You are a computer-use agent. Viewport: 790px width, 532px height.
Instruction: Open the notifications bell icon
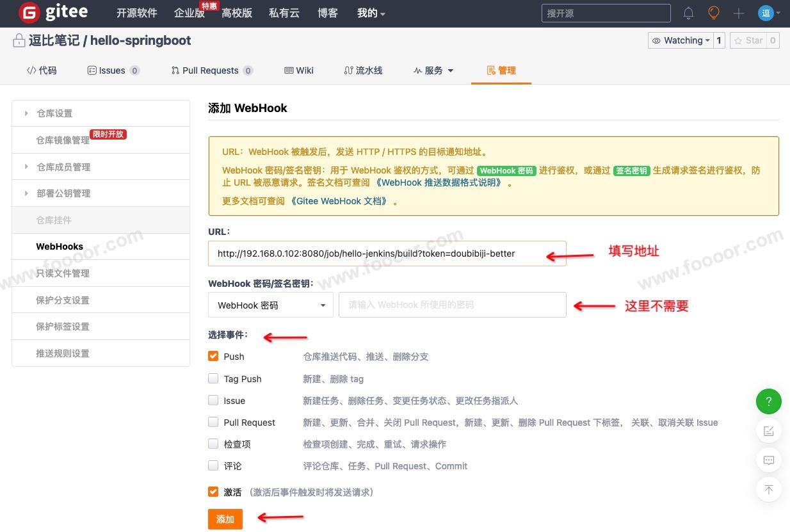pyautogui.click(x=688, y=13)
